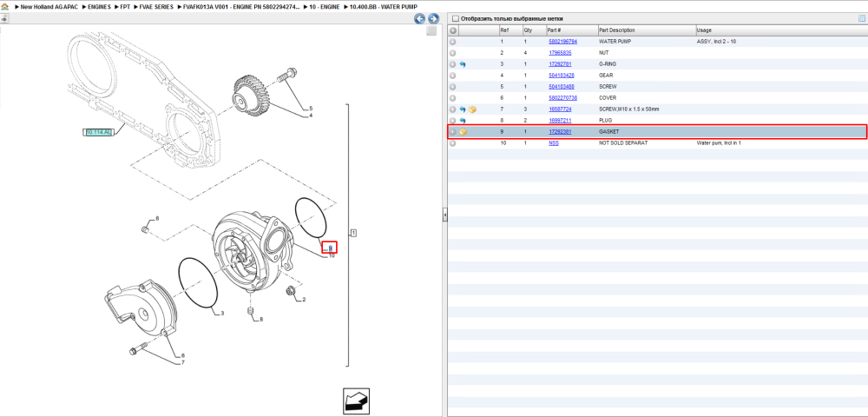Click the blue replacement arrow on PLUG row
This screenshot has height=417, width=868.
tap(463, 121)
